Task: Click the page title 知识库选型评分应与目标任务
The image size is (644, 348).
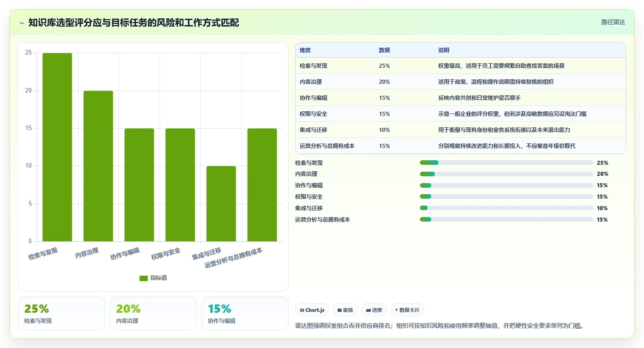Action: [x=134, y=23]
